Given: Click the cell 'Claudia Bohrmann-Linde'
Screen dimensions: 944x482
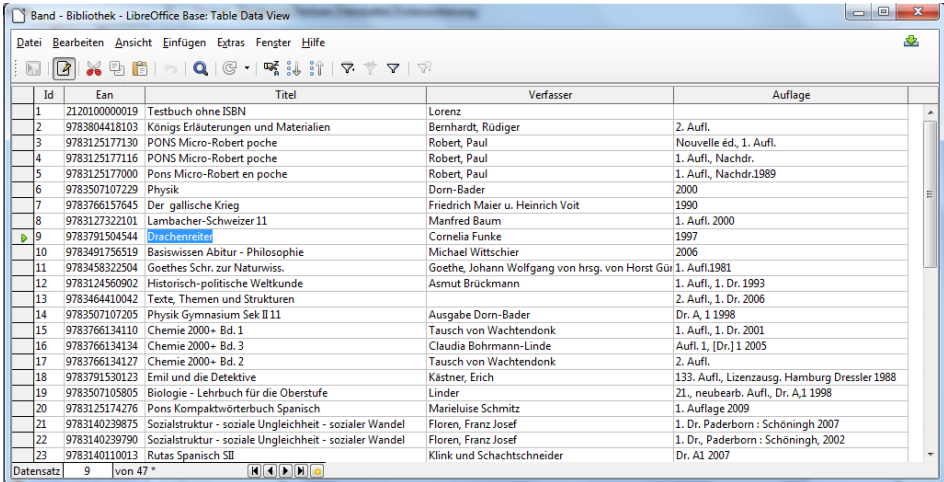Looking at the screenshot, I should coord(550,346).
